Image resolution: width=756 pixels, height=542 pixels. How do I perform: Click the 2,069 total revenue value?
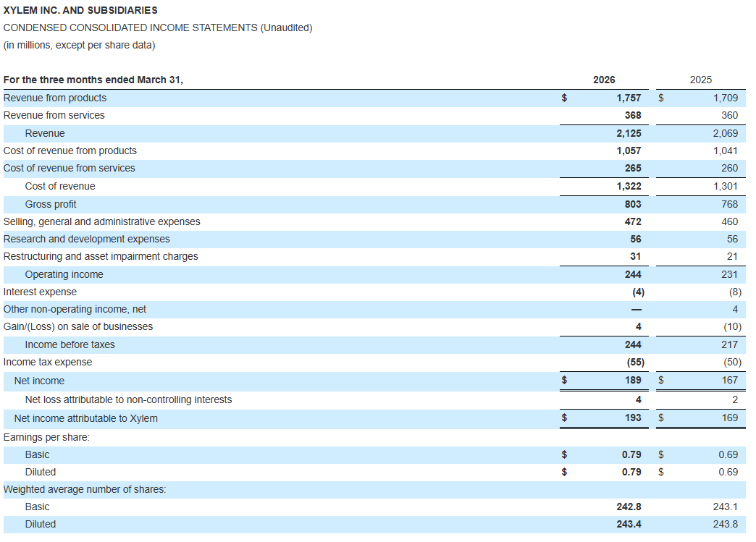(726, 133)
